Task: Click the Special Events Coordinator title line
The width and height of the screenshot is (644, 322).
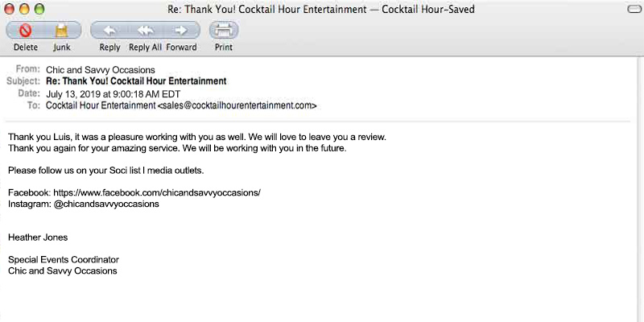Action: [64, 260]
